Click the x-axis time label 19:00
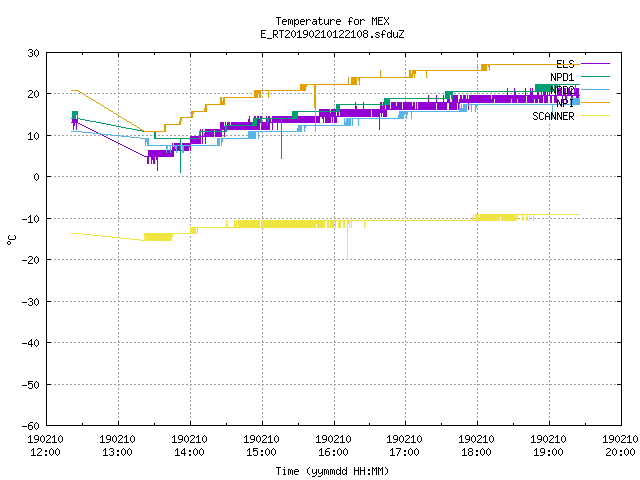The width and height of the screenshot is (640, 480). (x=548, y=452)
